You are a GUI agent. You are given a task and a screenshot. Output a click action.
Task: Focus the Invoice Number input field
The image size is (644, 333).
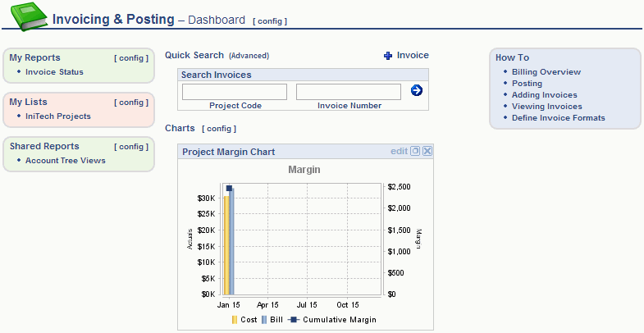pyautogui.click(x=348, y=92)
